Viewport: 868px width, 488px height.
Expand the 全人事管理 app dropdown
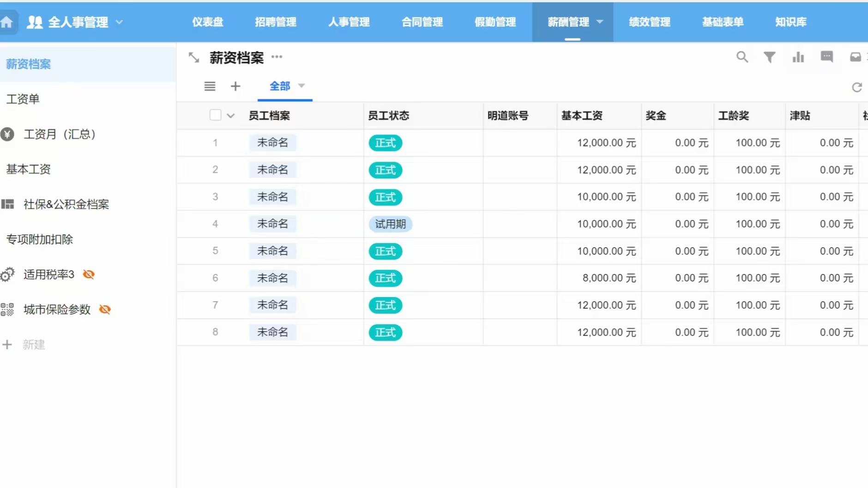(x=119, y=22)
